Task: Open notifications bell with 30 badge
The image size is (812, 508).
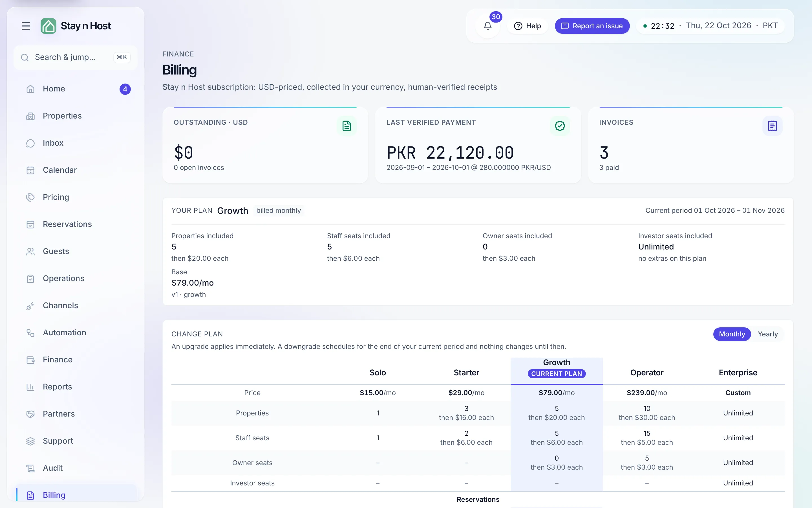Action: pyautogui.click(x=487, y=26)
